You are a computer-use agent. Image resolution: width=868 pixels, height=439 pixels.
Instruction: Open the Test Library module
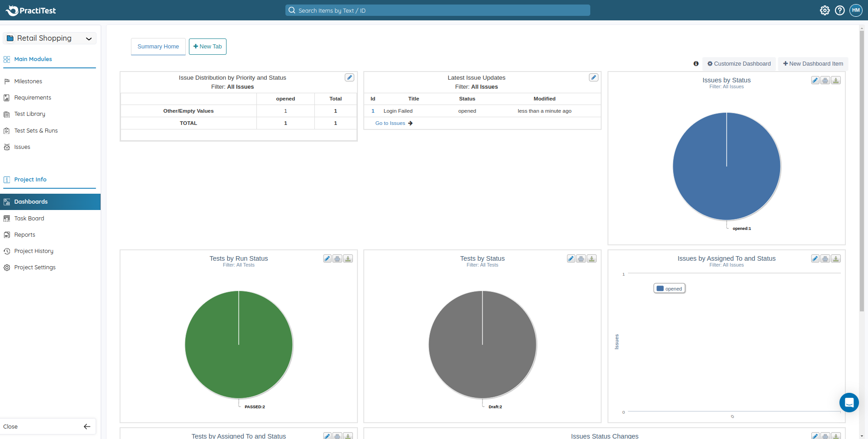[x=29, y=114]
